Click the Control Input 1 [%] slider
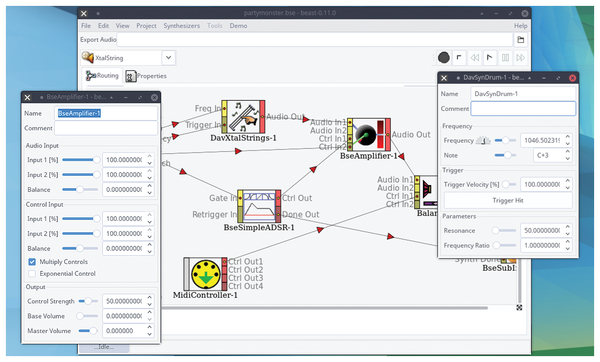 (x=80, y=219)
